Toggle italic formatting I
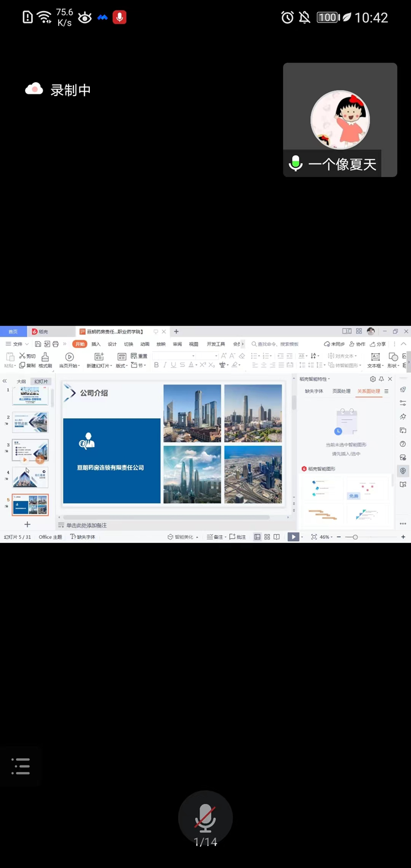411x868 pixels. (164, 365)
